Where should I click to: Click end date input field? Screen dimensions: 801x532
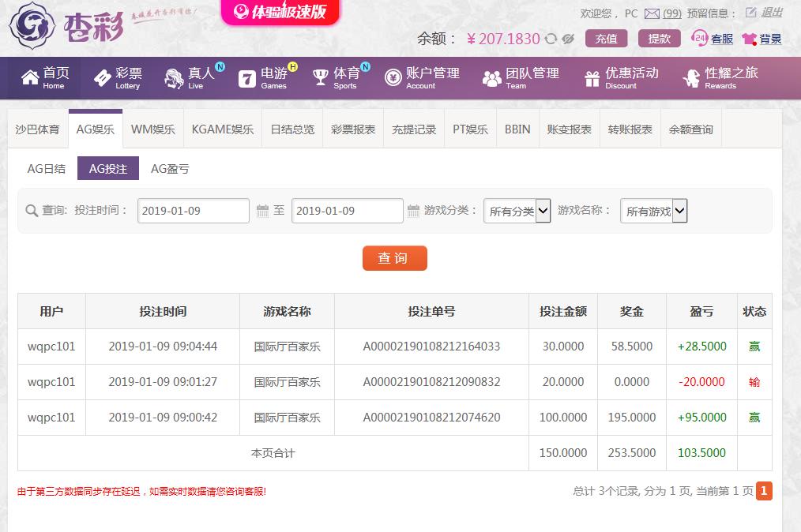348,211
